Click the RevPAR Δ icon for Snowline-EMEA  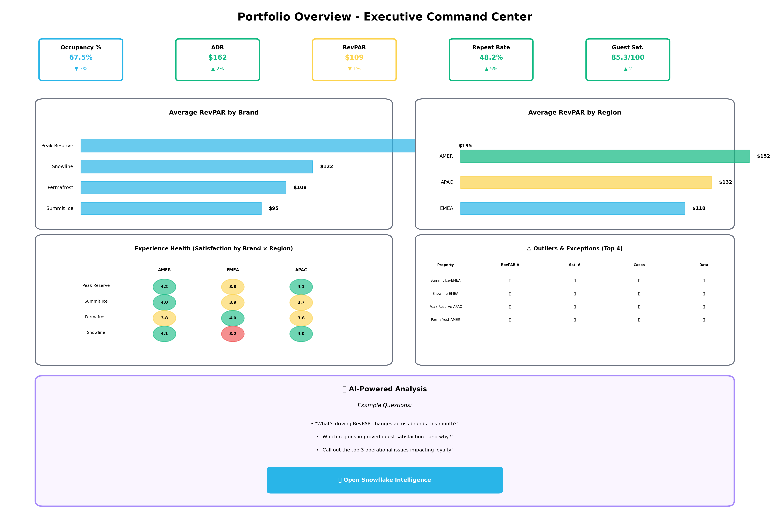tap(510, 293)
